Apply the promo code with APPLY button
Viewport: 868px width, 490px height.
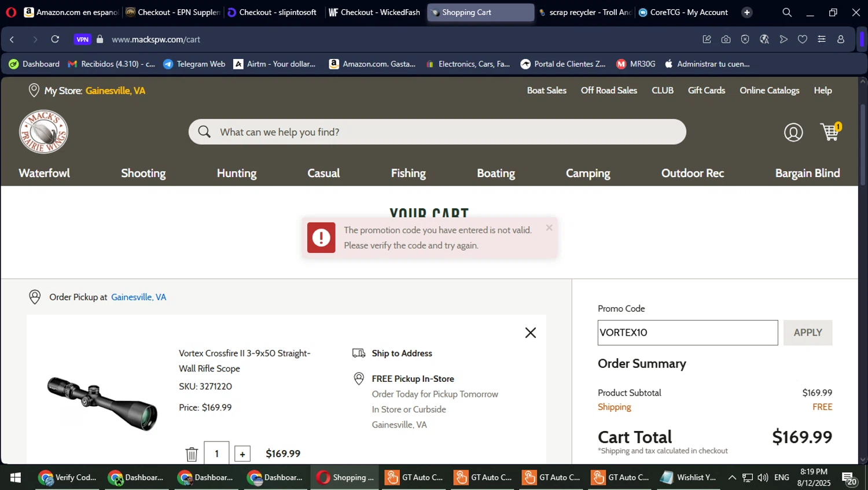808,333
